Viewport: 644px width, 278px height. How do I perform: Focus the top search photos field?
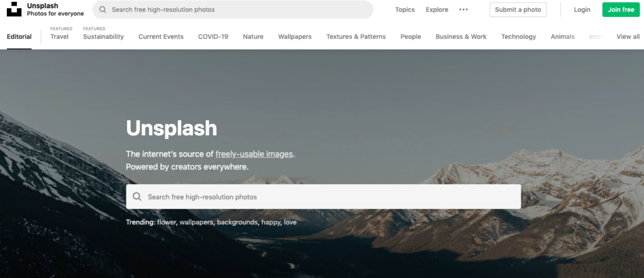pyautogui.click(x=233, y=9)
